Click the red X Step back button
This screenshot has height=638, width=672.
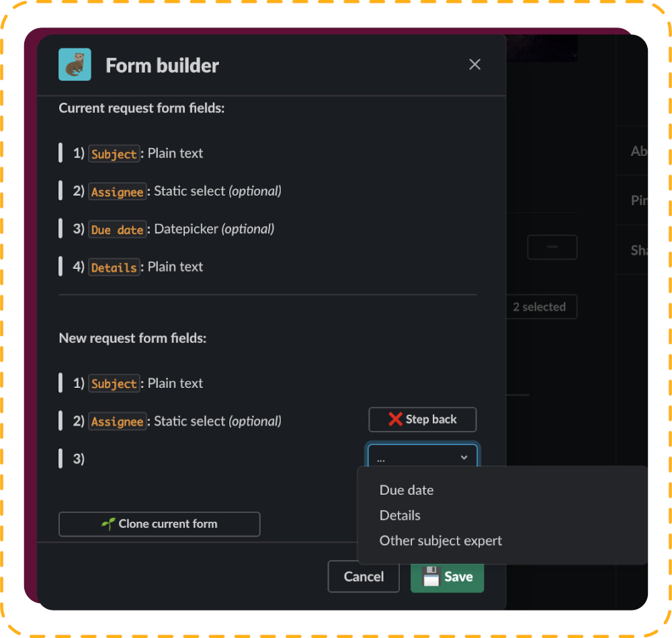coord(422,420)
